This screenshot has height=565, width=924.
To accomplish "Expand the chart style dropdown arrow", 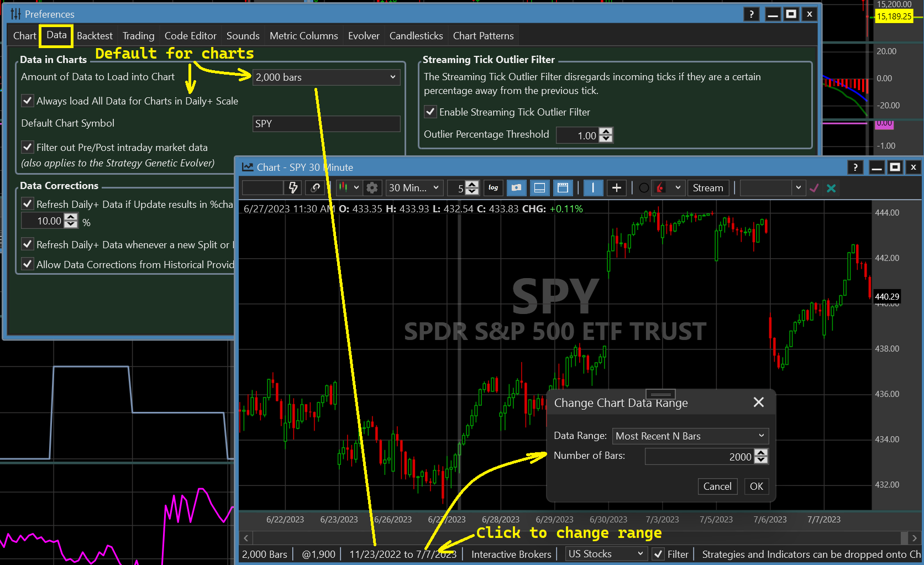I will [356, 188].
